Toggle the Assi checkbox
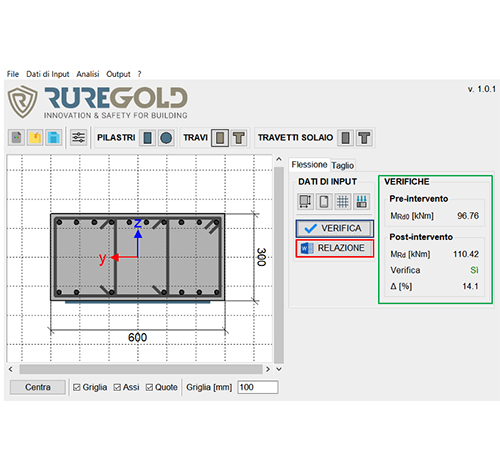The width and height of the screenshot is (500, 468). click(x=117, y=387)
